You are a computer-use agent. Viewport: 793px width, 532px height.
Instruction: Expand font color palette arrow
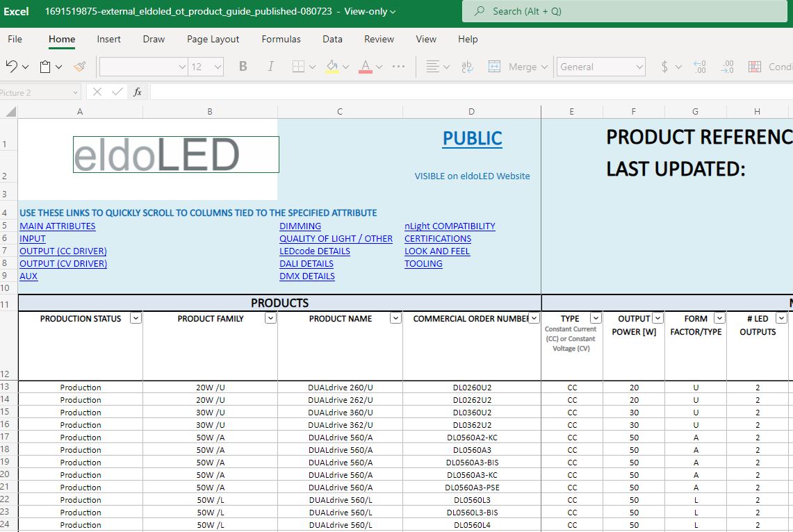pyautogui.click(x=379, y=67)
